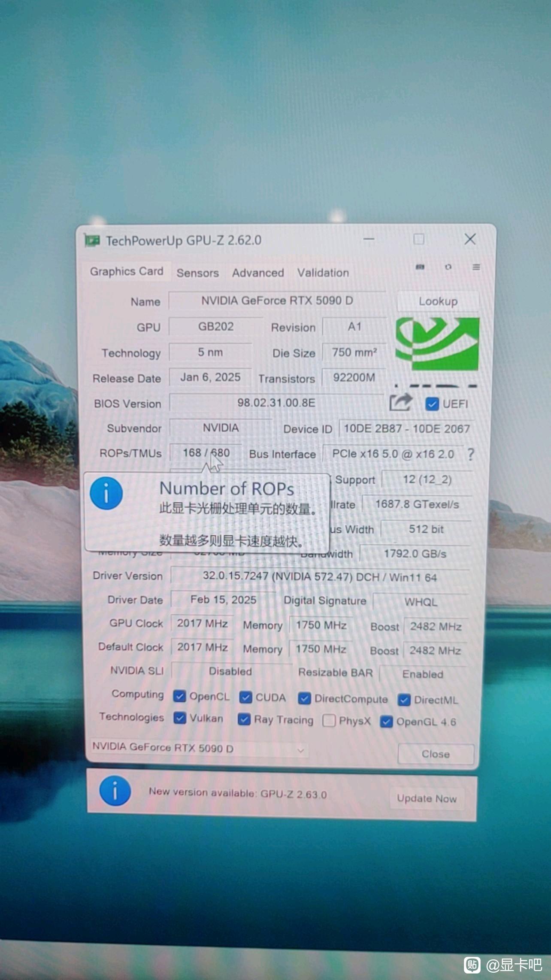This screenshot has width=551, height=980.
Task: Click the 'TechPowerUp GPU-Z 2.62.0' window title
Action: click(x=184, y=241)
